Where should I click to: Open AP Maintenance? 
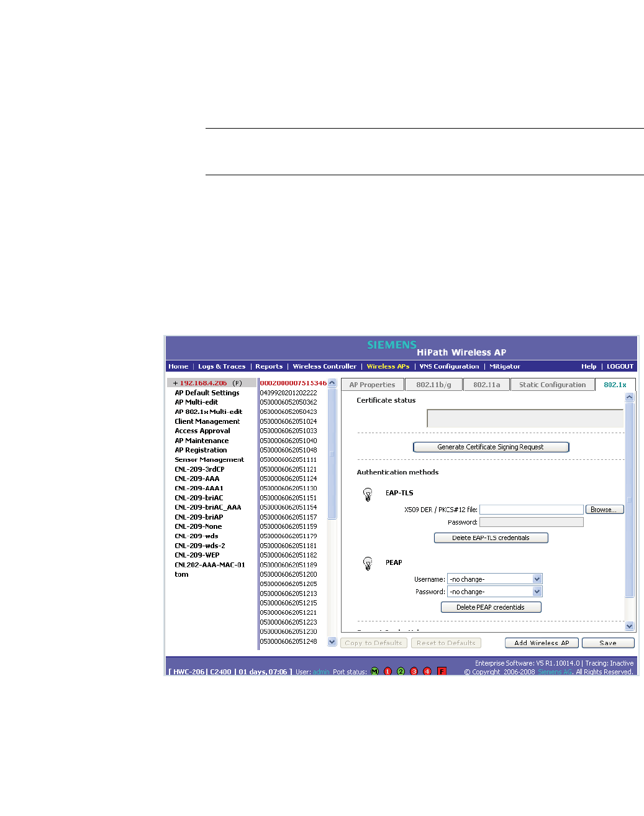coord(202,441)
